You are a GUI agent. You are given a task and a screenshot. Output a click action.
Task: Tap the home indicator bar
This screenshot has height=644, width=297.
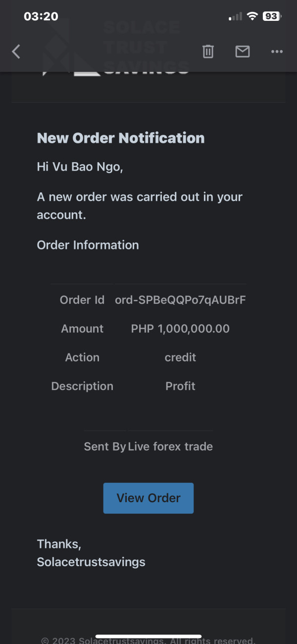148,636
